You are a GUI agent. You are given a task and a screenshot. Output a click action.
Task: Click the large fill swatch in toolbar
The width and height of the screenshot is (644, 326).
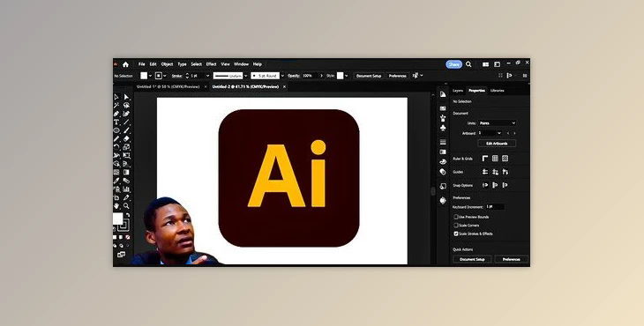[118, 219]
